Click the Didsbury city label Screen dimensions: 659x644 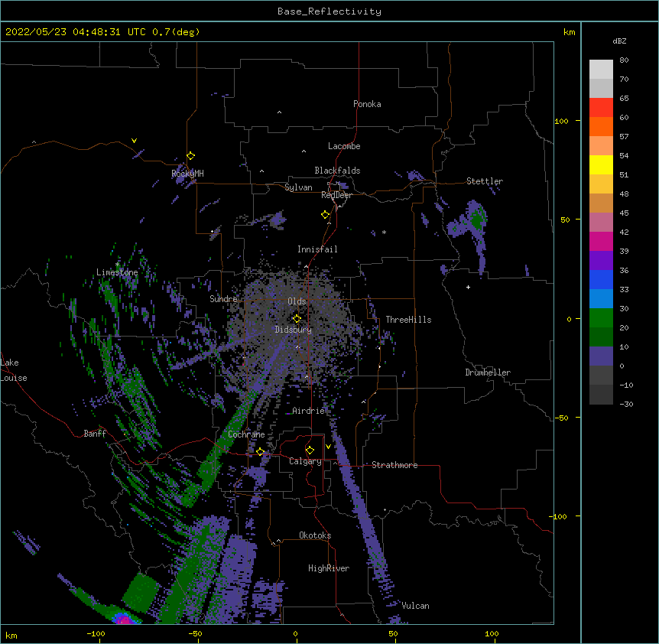click(294, 330)
